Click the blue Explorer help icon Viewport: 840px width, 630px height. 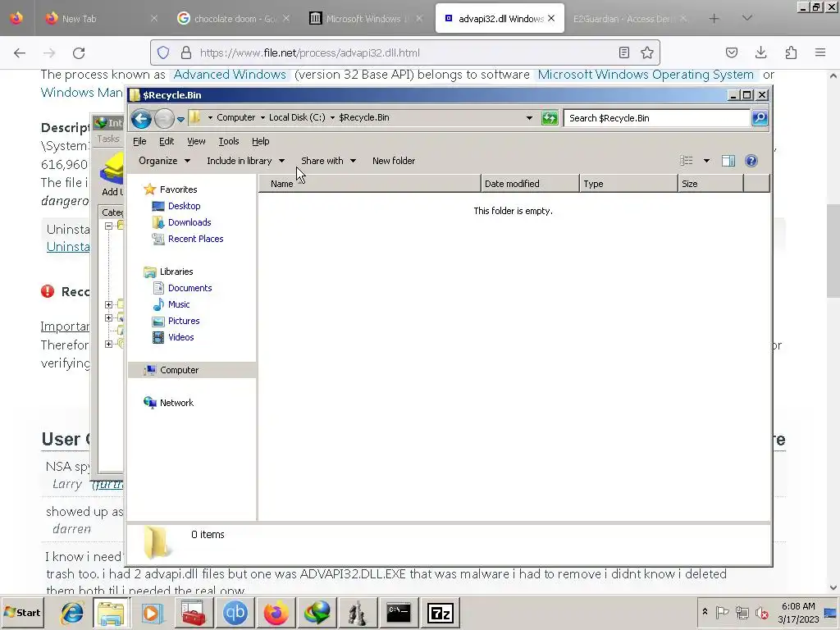751,161
